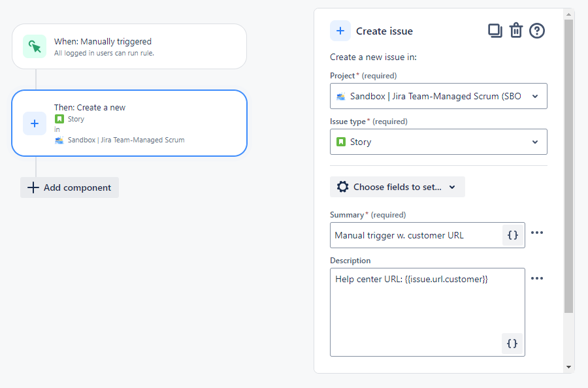The image size is (588, 388).
Task: Click the green Story issue type icon
Action: tap(340, 142)
